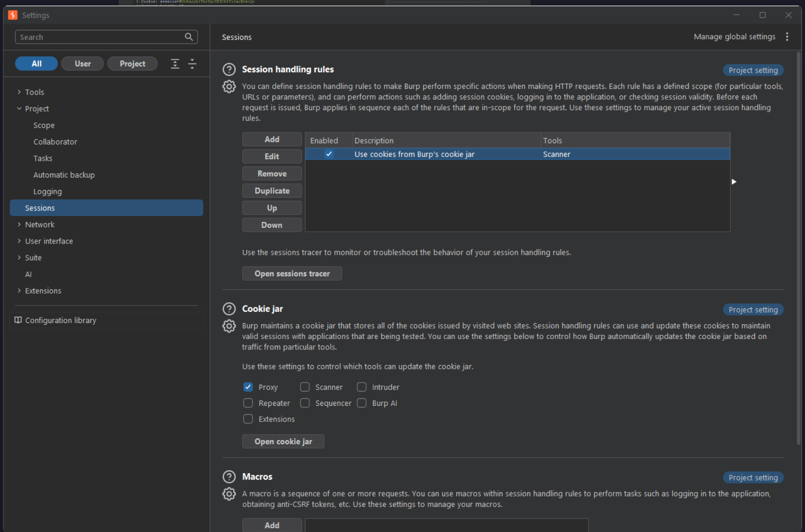
Task: Remove the selected session handling rule
Action: click(272, 174)
